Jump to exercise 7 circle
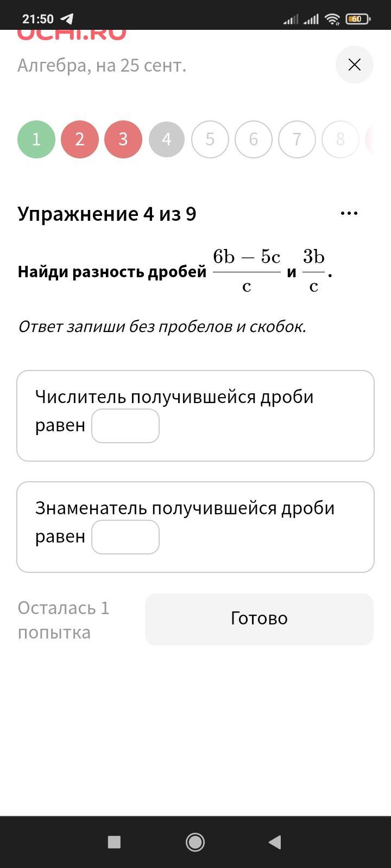This screenshot has height=868, width=391. (297, 139)
